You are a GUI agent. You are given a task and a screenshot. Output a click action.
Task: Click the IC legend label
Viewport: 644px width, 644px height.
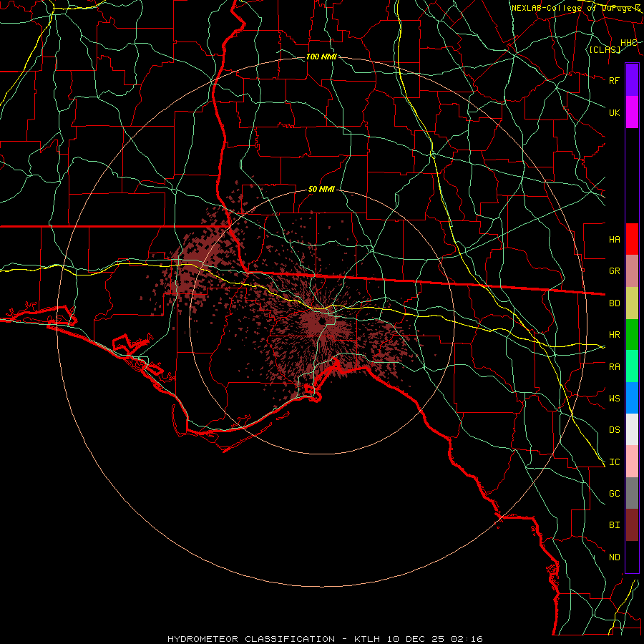(615, 462)
